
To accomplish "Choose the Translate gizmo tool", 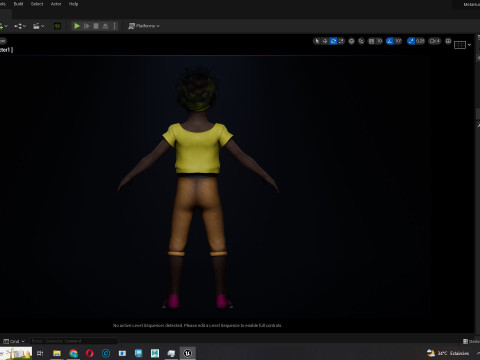I will tap(325, 41).
